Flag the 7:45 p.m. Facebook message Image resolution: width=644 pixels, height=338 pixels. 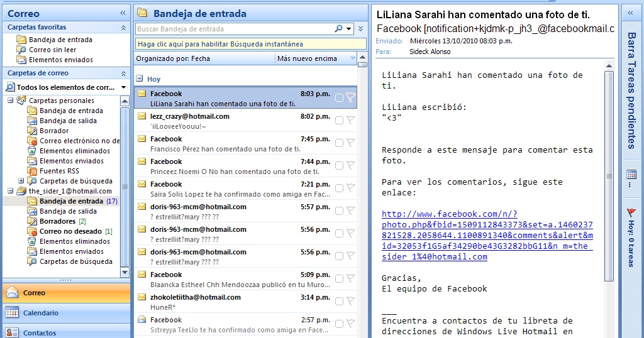[350, 143]
